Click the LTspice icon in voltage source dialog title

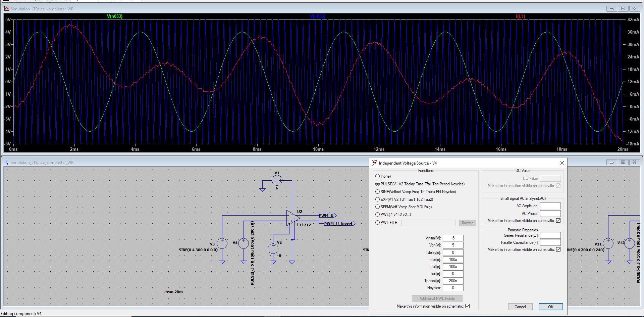click(374, 163)
